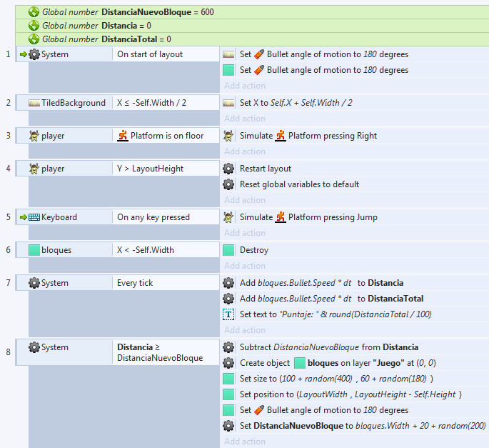Screen dimensions: 489x448
Task: Select 'Global number DistanciaNuevoBloque = 600' row text
Action: click(128, 12)
